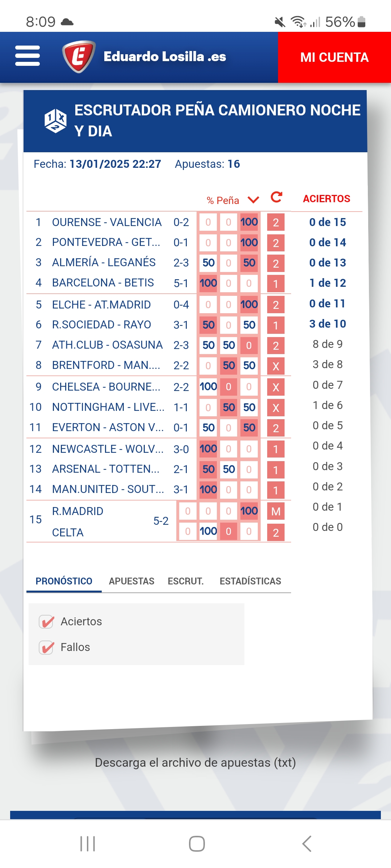The height and width of the screenshot is (868, 391).
Task: Switch to the APUESTAS tab
Action: click(131, 581)
